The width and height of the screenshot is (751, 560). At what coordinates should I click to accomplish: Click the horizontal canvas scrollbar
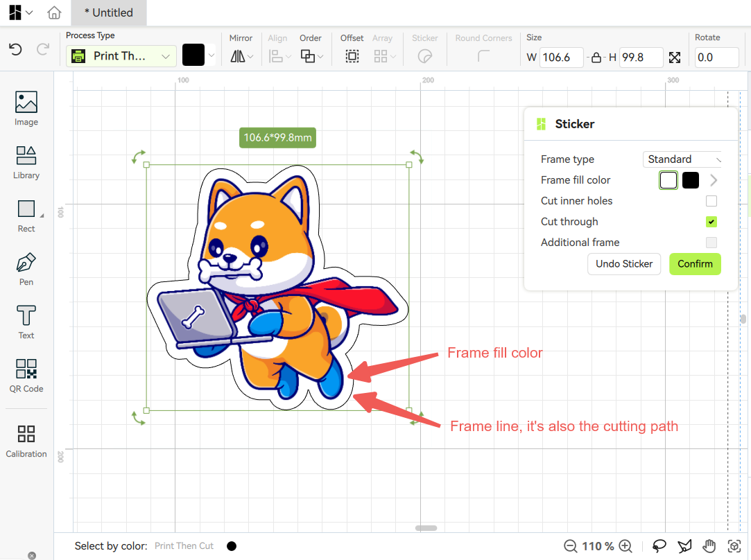tap(426, 528)
